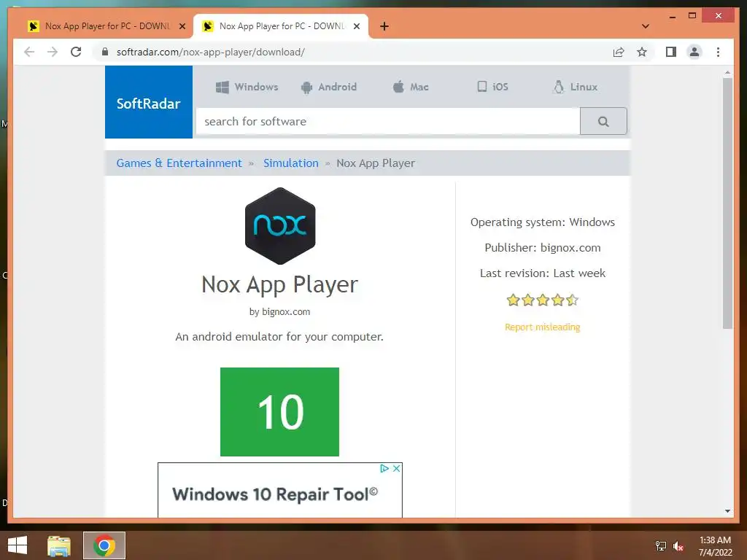Browse iOS software category
The image size is (747, 560).
click(x=492, y=87)
